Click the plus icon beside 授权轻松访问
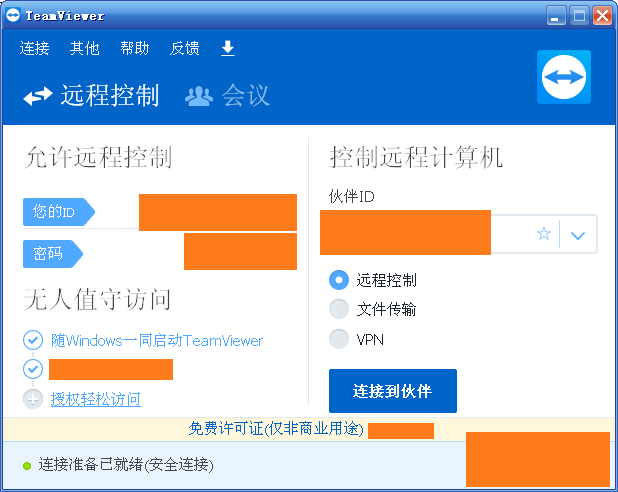The width and height of the screenshot is (618, 492). pyautogui.click(x=33, y=399)
